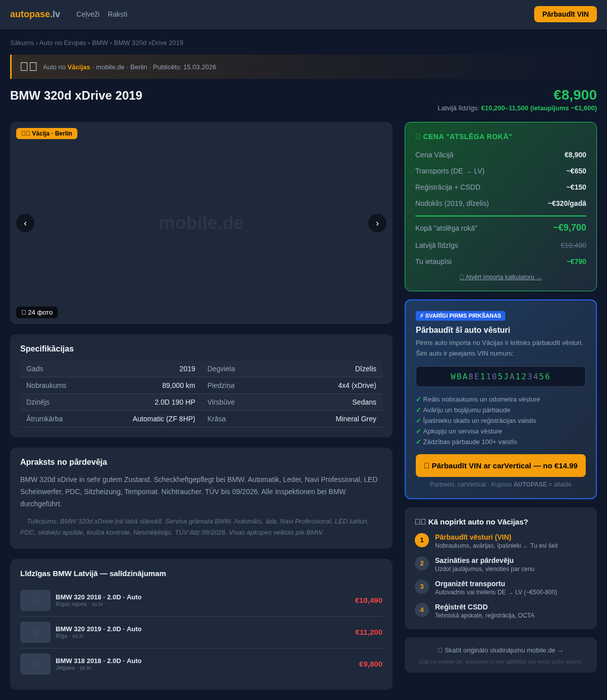This screenshot has width=607, height=700.
Task: Open the Ceļveži menu item
Action: (x=88, y=14)
